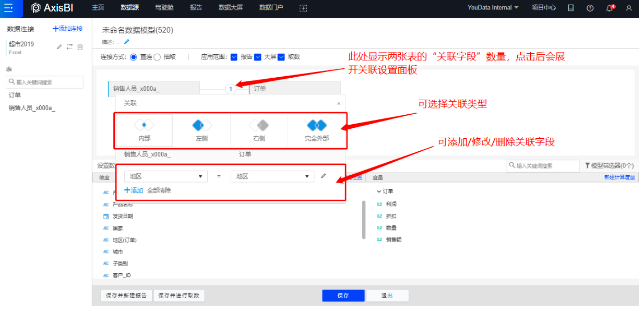Click the numeric type icon beside 销售额
Viewport: 644px width, 313px height.
(379, 239)
